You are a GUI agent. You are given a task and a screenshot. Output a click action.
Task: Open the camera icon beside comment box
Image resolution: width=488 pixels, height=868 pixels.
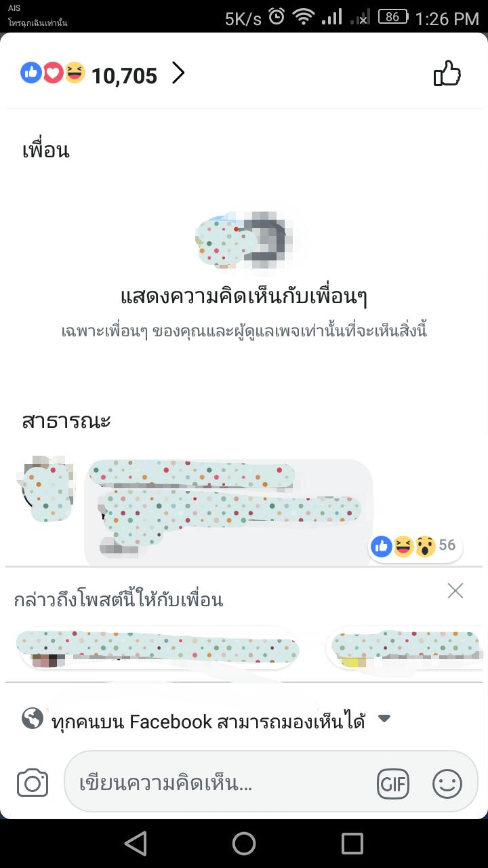pyautogui.click(x=33, y=784)
